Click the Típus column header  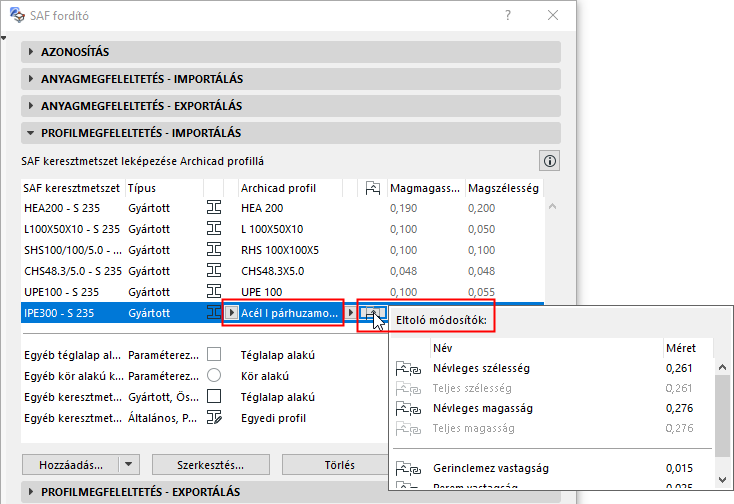click(164, 188)
